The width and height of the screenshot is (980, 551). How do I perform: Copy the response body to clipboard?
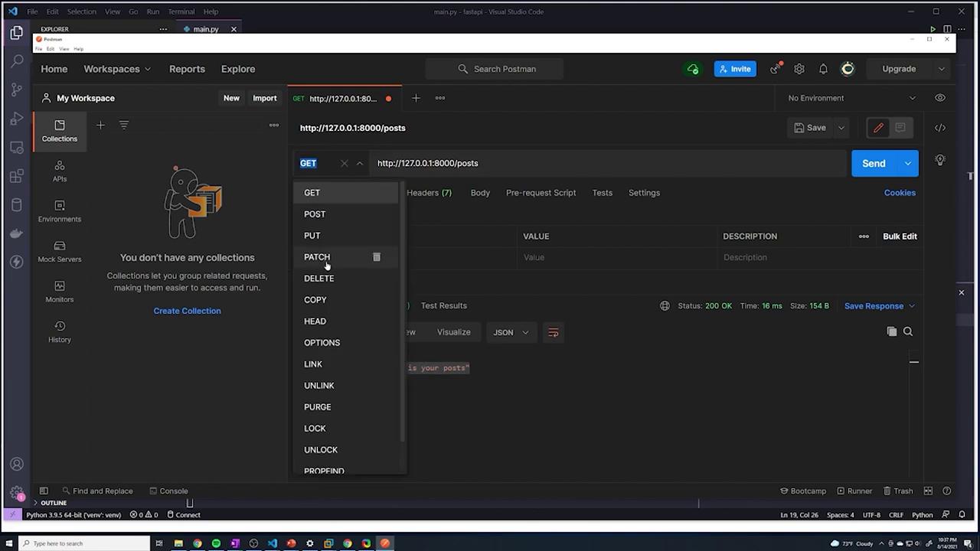click(x=891, y=331)
